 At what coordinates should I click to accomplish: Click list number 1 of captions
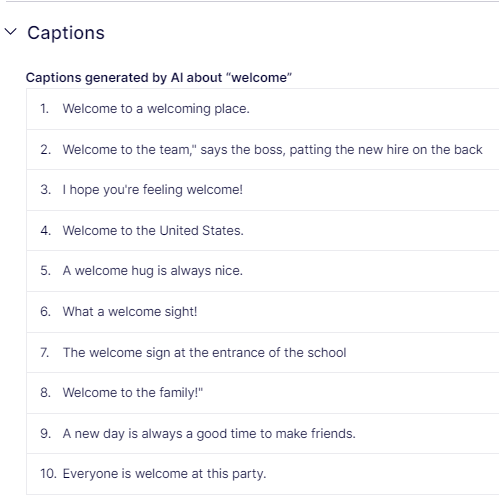click(45, 109)
